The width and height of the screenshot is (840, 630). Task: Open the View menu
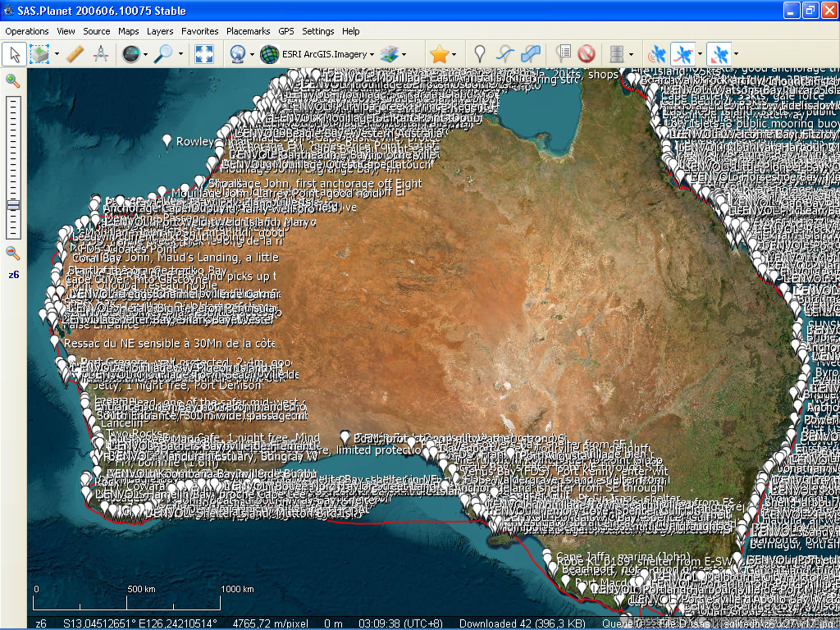click(x=66, y=31)
